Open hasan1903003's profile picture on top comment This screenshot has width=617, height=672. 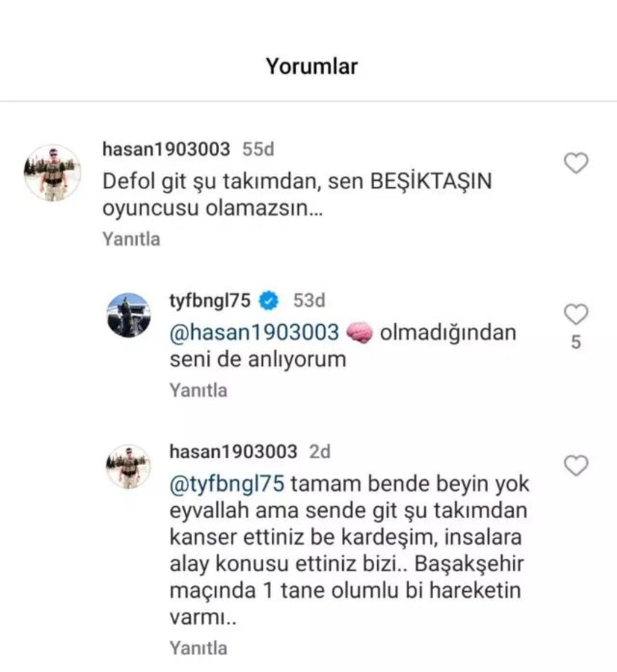pyautogui.click(x=52, y=173)
